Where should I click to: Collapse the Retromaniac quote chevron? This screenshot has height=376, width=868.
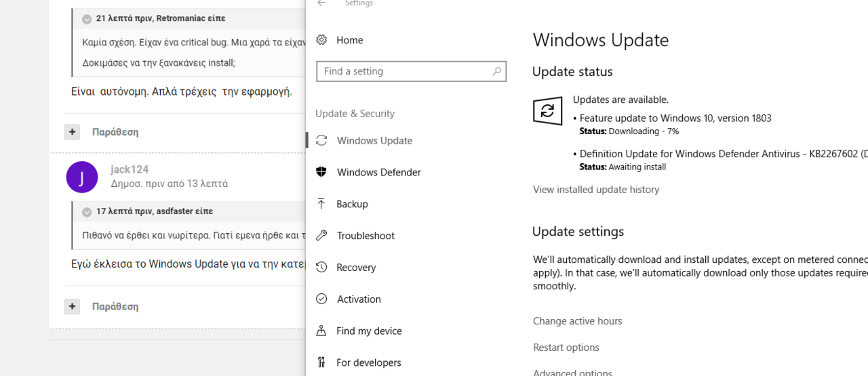tap(87, 19)
